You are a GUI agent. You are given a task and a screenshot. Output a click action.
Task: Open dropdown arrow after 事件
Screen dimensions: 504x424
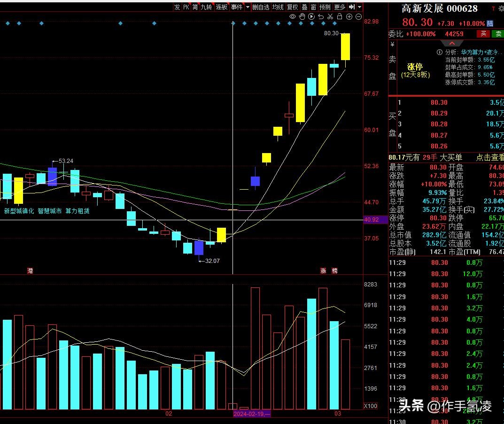pos(248,7)
